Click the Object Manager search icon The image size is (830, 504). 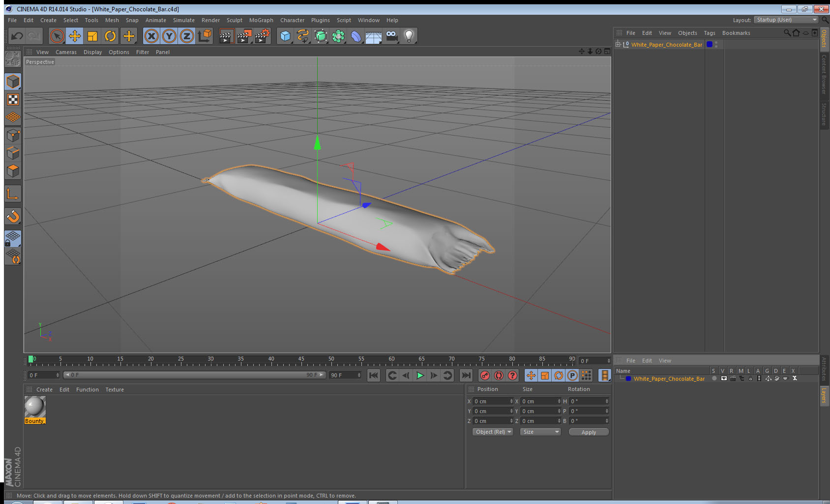[787, 33]
